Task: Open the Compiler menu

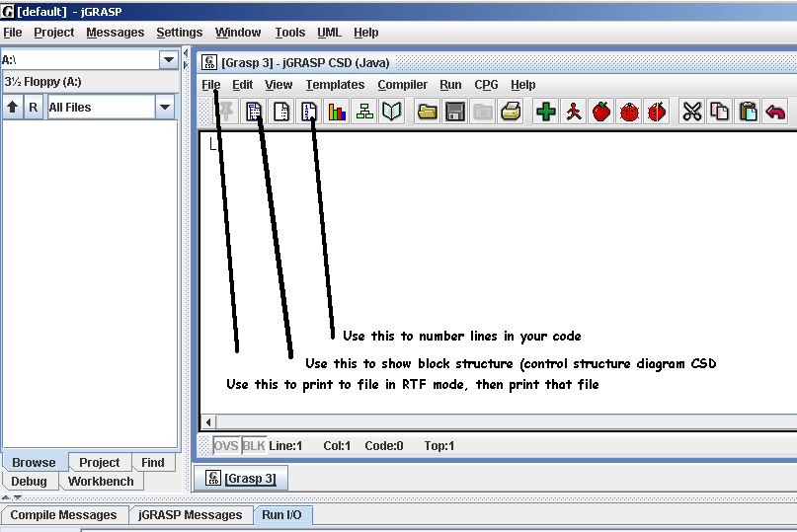Action: [402, 85]
